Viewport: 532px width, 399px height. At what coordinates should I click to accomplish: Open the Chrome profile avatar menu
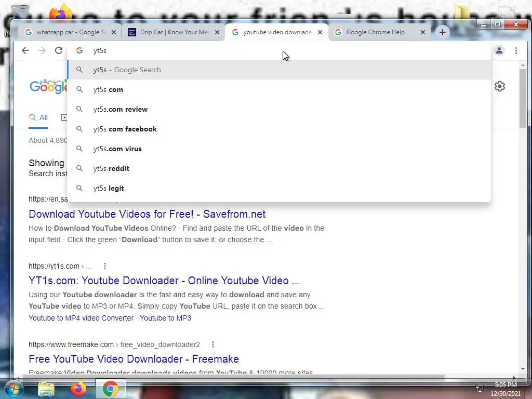[499, 50]
